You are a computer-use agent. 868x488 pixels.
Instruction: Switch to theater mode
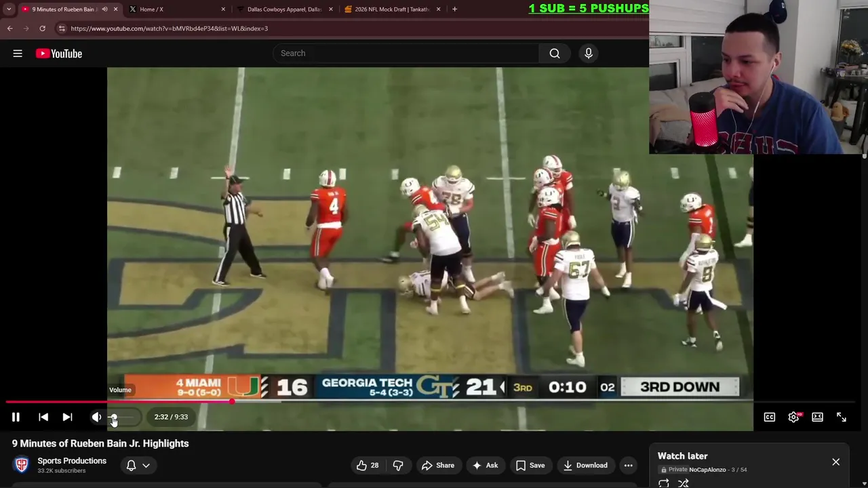click(x=817, y=417)
